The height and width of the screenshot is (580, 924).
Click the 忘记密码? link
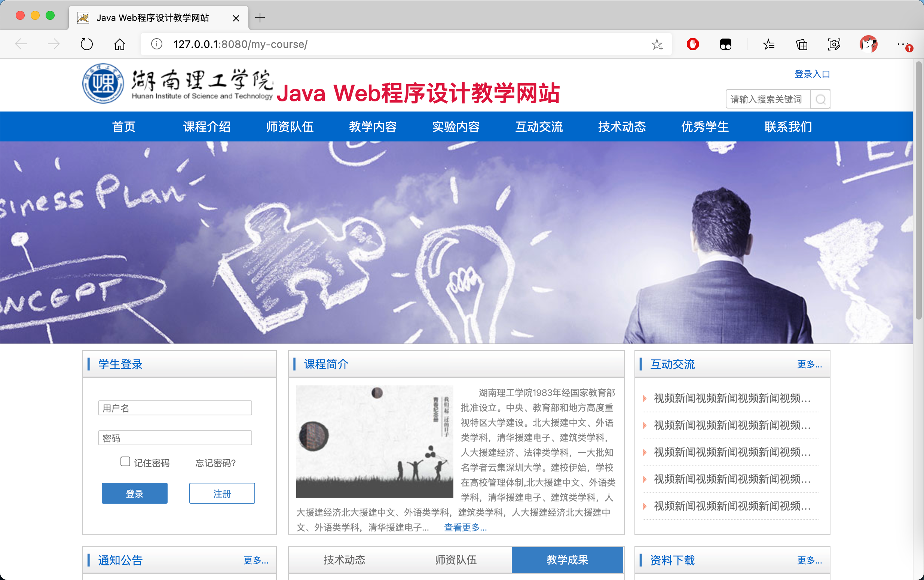coord(215,463)
